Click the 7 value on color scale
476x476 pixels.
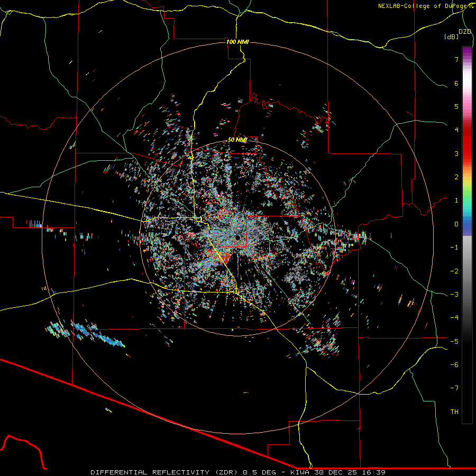tap(456, 59)
